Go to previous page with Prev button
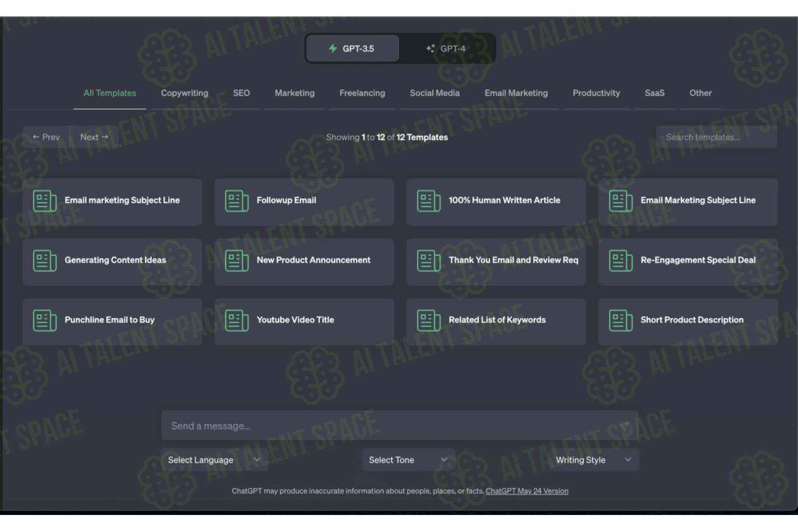The height and width of the screenshot is (532, 798). tap(46, 137)
